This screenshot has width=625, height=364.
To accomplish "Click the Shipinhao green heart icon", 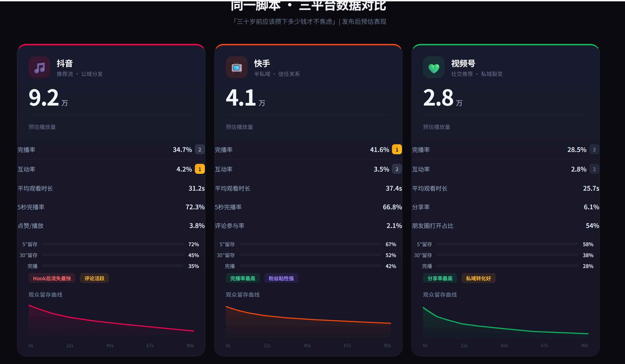I will pos(434,67).
